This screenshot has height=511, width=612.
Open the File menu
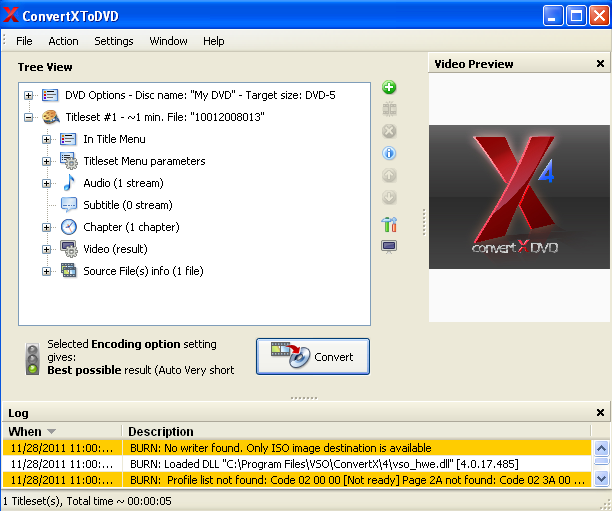[24, 41]
